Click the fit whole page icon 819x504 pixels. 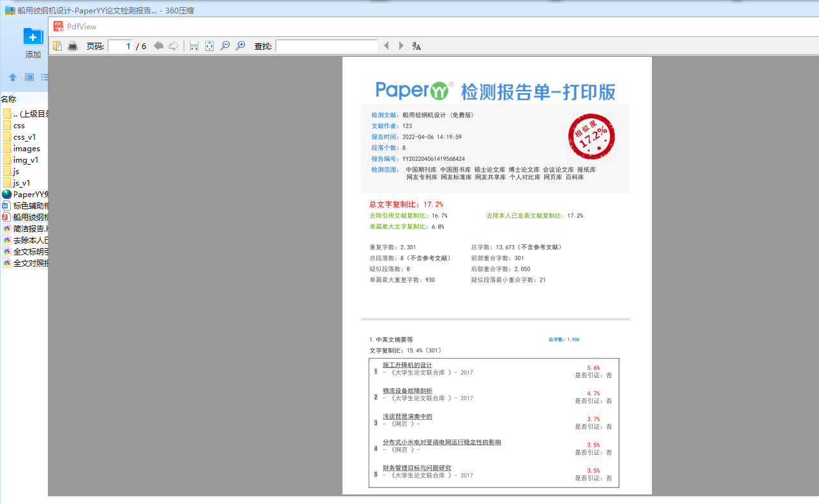[x=209, y=46]
